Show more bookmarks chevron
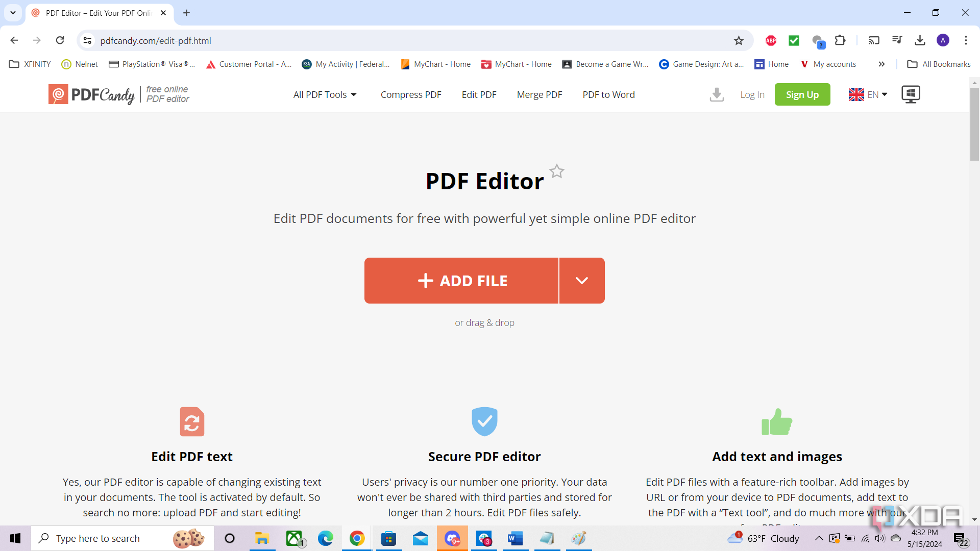The image size is (980, 551). coord(881,64)
